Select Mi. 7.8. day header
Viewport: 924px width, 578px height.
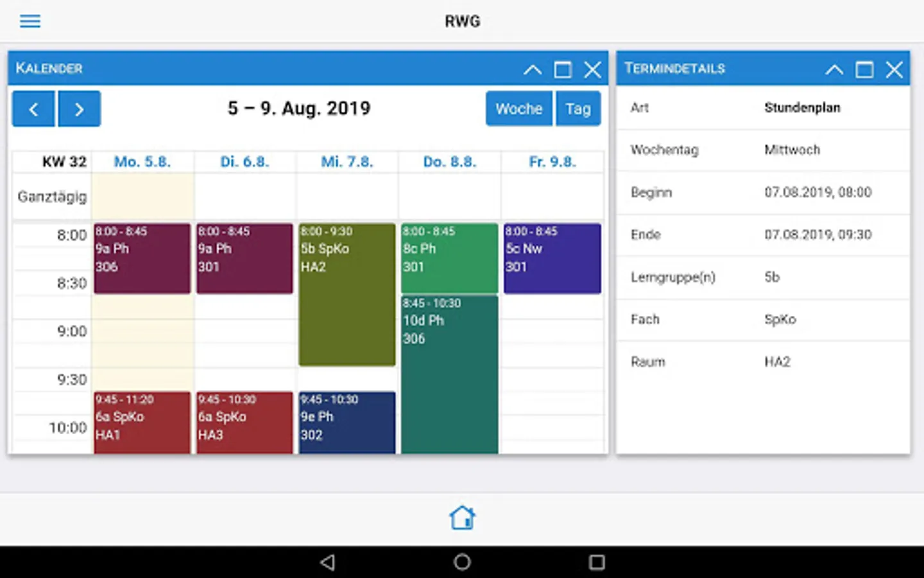tap(347, 162)
